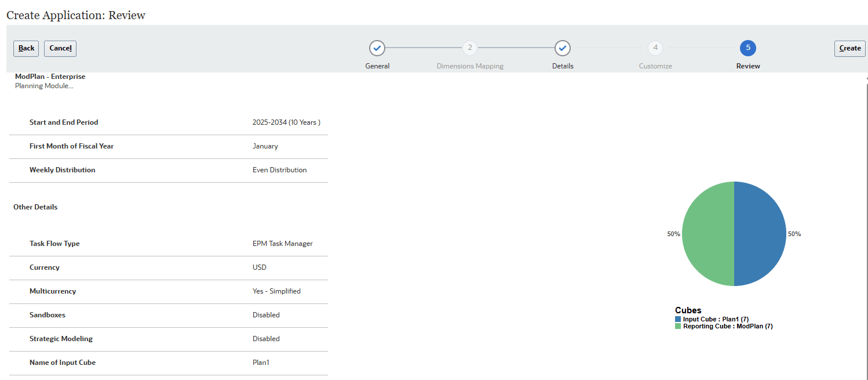
Task: Click the 'Planning Module...' description text
Action: pyautogui.click(x=44, y=86)
